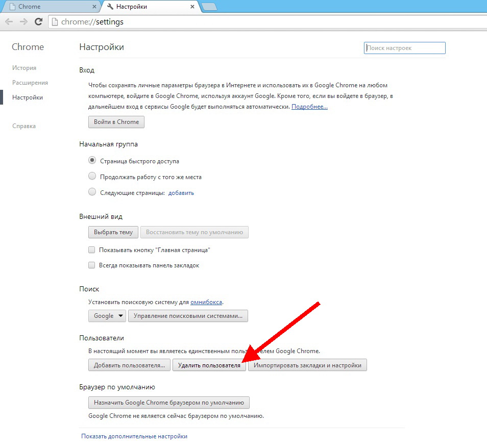Click the settings search field
Viewport: 487px width, 448px height.
pyautogui.click(x=404, y=47)
